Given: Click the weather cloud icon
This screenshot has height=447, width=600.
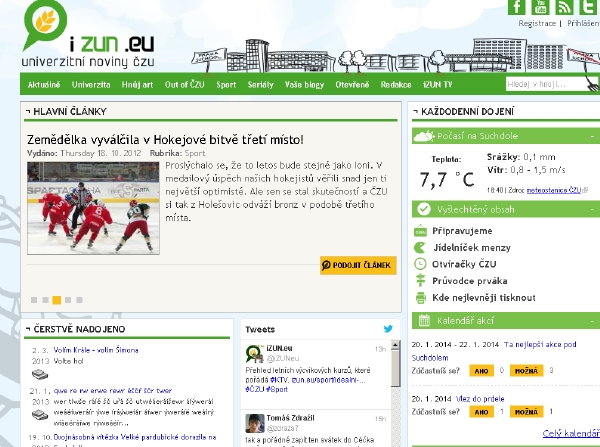Looking at the screenshot, I should (x=424, y=136).
